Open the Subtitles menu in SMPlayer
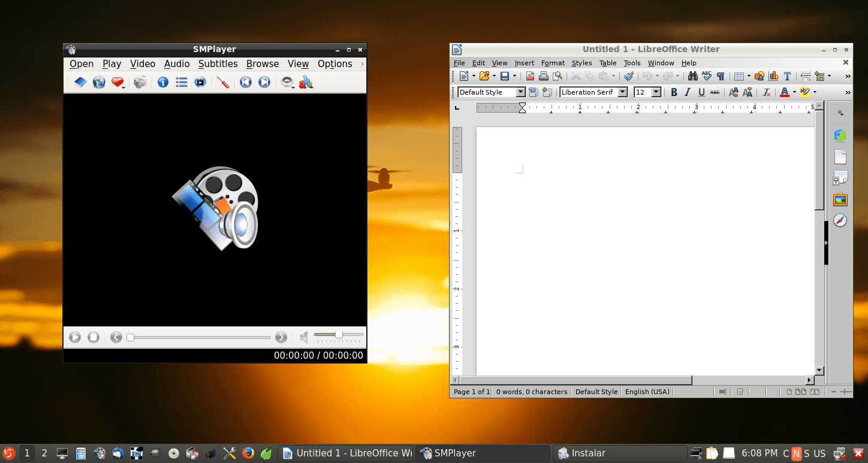The image size is (868, 463). pos(218,64)
